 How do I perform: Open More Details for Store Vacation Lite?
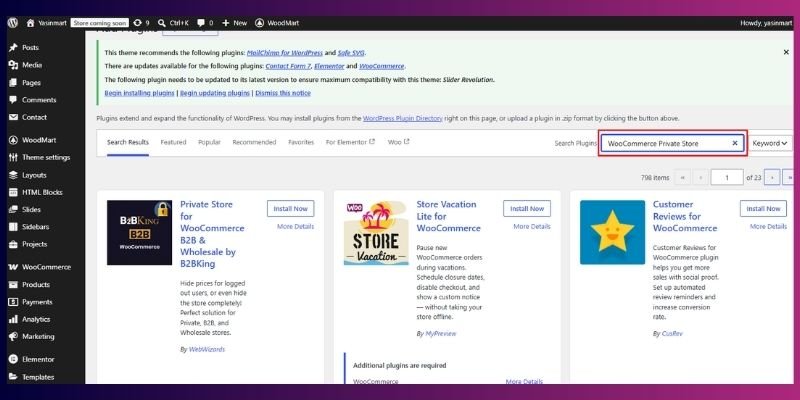point(532,227)
